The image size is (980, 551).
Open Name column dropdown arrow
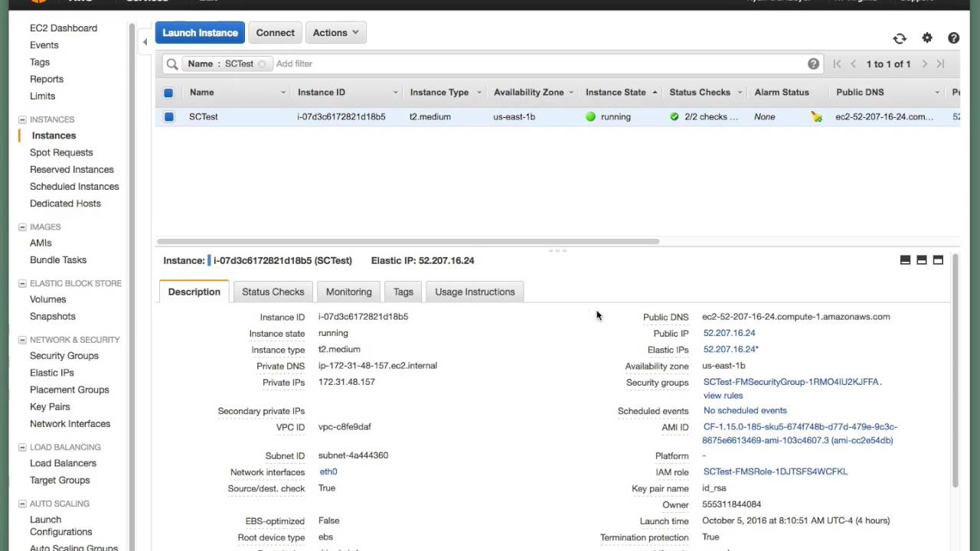283,93
